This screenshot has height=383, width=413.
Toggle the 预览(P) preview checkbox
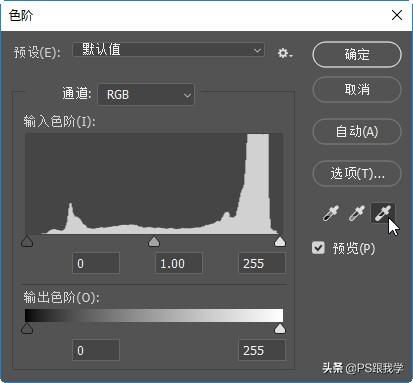[x=318, y=248]
